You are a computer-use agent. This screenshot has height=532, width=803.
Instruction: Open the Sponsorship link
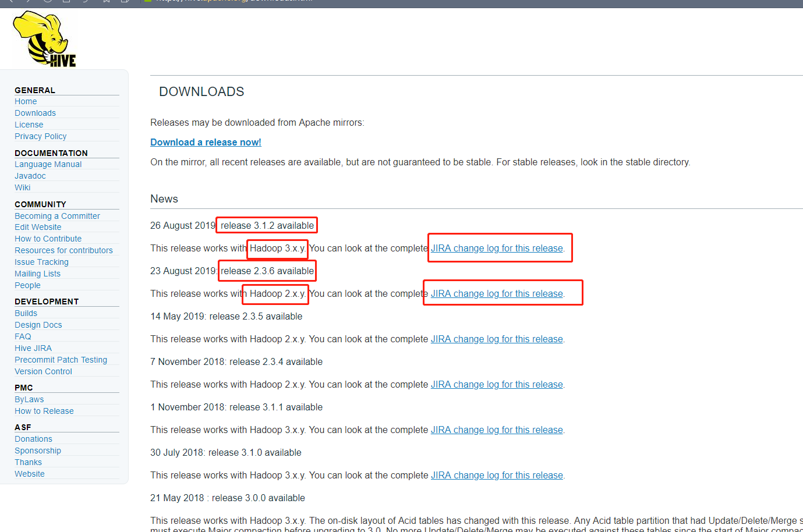(x=38, y=451)
